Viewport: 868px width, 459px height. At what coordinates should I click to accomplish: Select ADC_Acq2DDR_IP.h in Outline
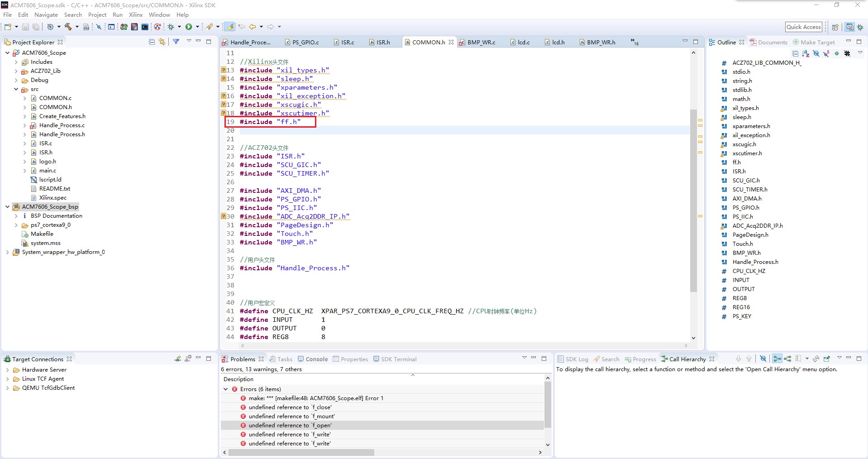click(757, 226)
